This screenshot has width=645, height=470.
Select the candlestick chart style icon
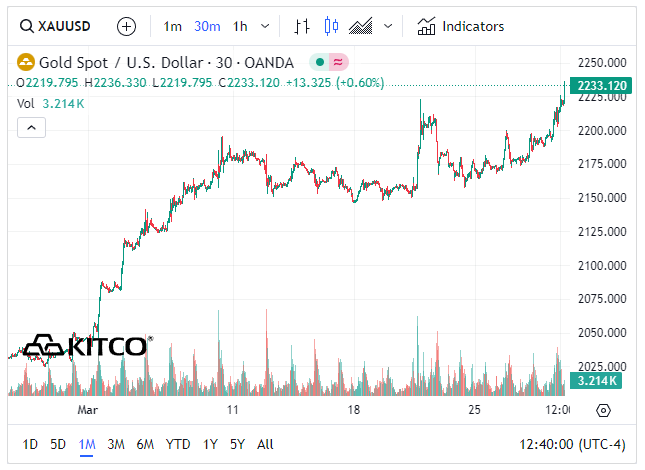[x=332, y=26]
